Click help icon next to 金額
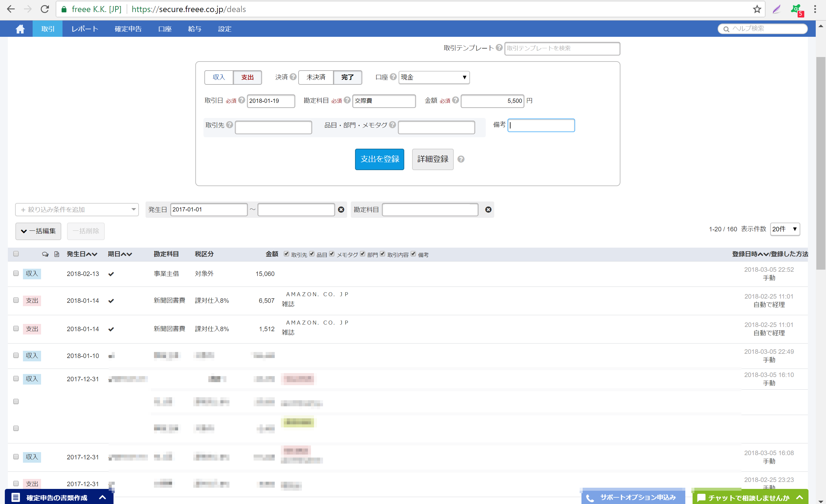 coord(455,100)
